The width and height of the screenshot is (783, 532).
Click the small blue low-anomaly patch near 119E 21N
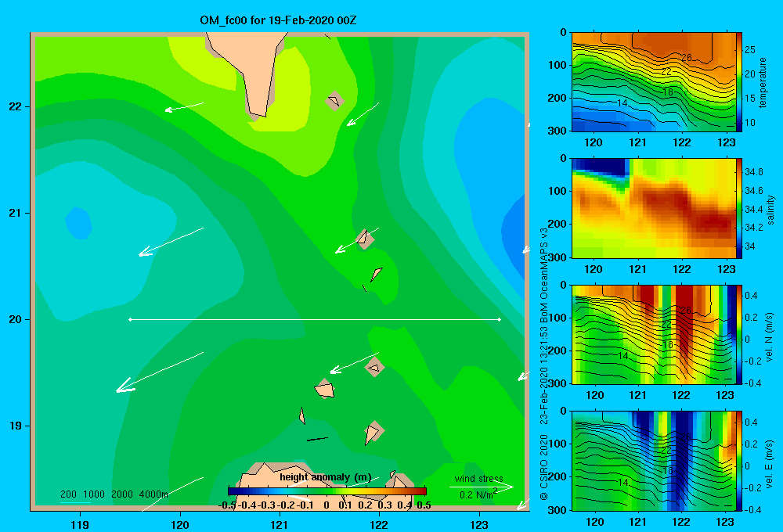[x=78, y=223]
